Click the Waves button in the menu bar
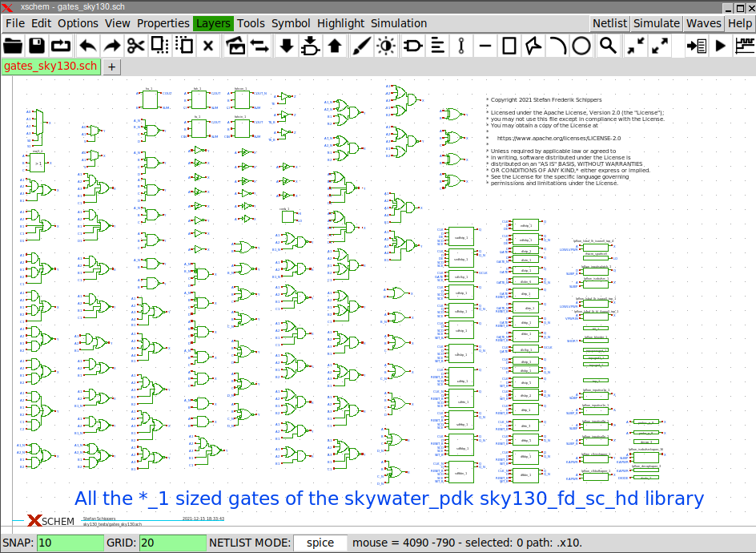 point(703,23)
